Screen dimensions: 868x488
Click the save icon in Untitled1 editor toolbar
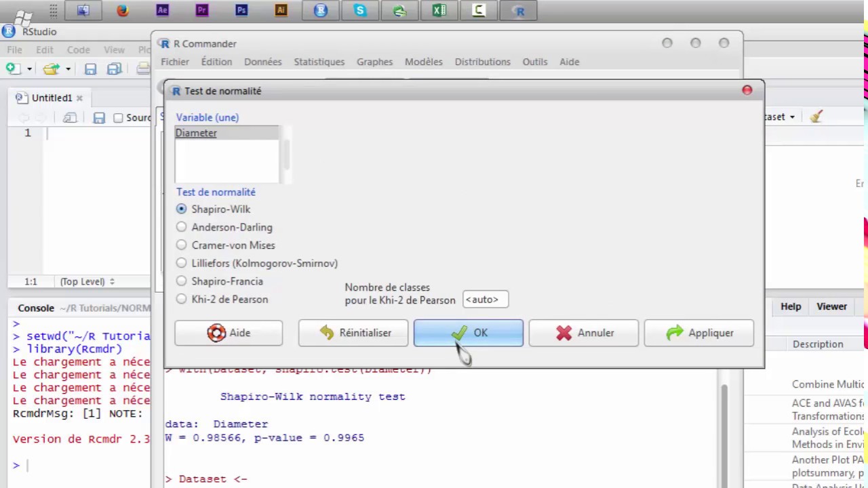tap(99, 118)
